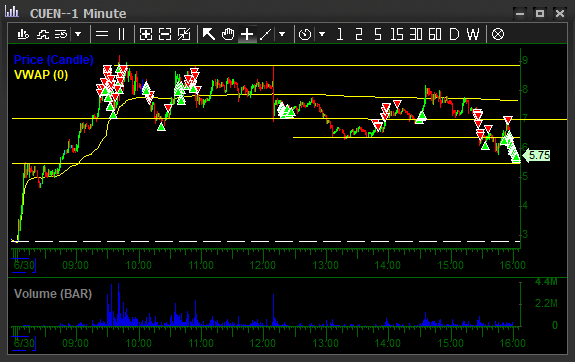Close the CUEN chart window

pos(560,14)
